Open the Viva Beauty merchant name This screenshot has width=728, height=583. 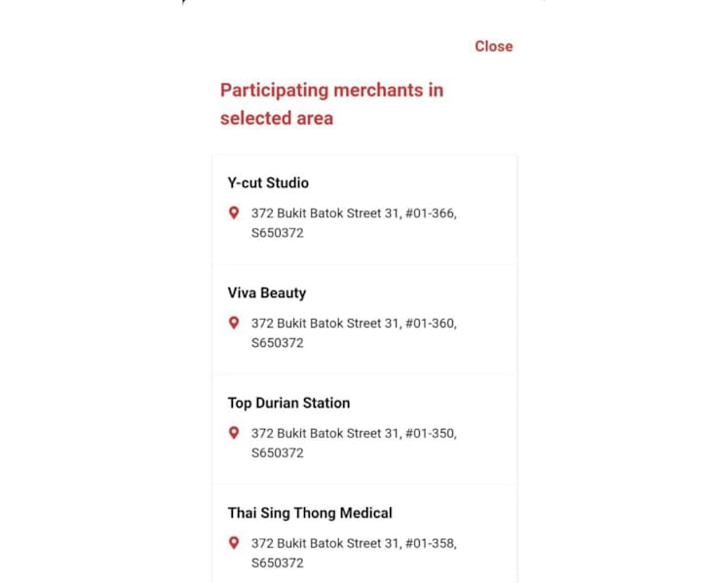pyautogui.click(x=267, y=293)
